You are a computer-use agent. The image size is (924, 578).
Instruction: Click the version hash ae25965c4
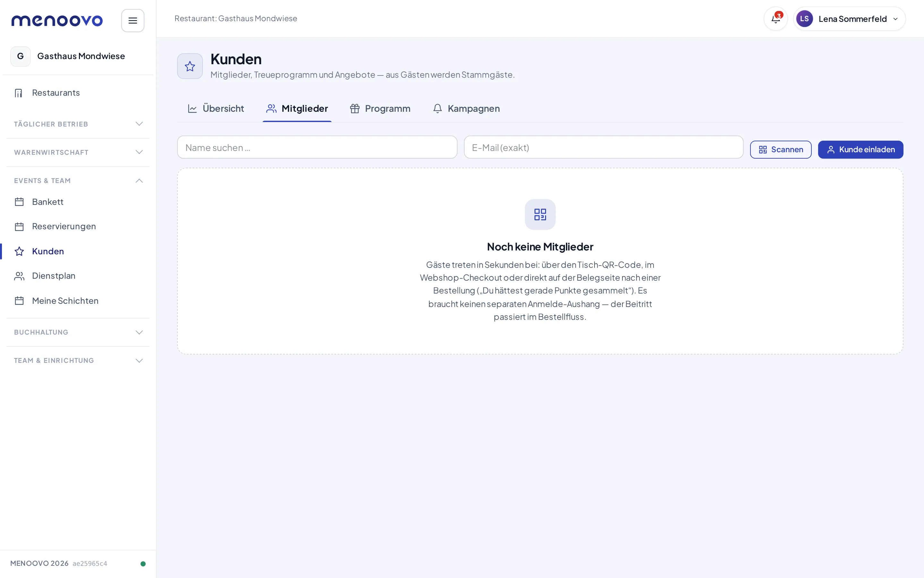pos(90,564)
